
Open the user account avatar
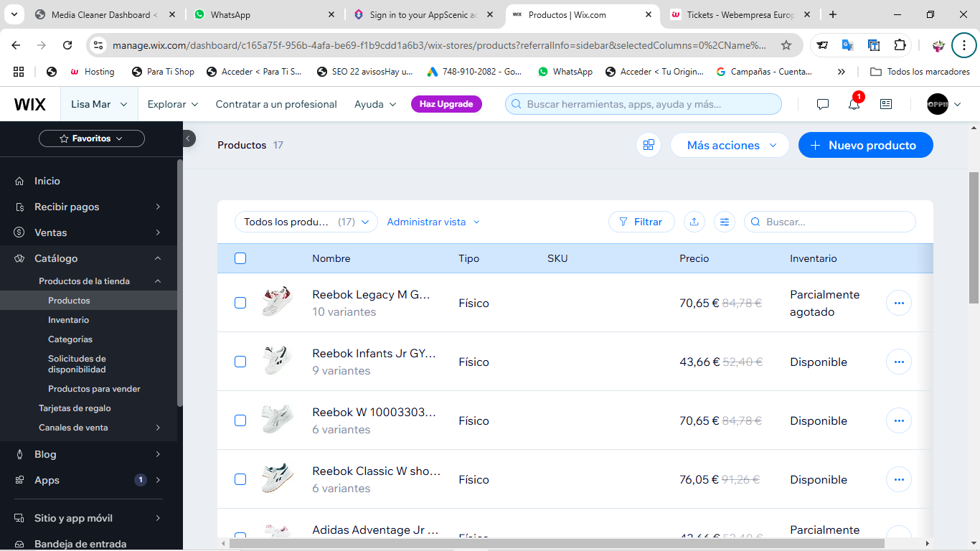[x=937, y=104]
